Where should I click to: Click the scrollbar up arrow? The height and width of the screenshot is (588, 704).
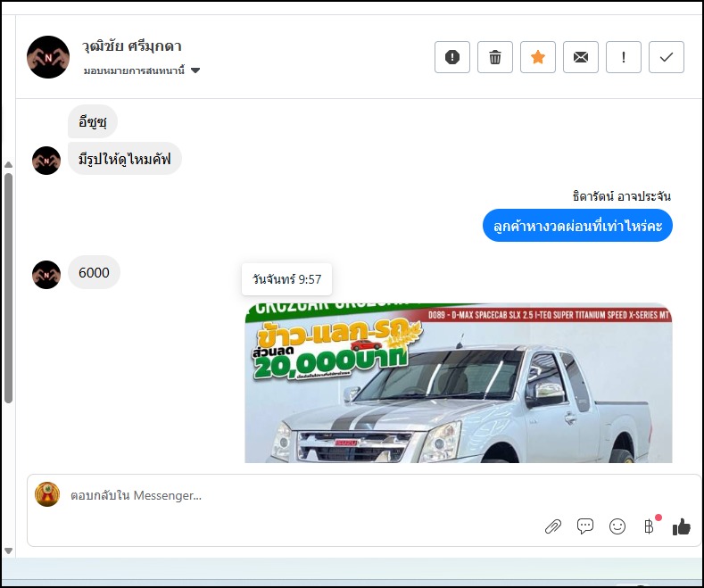[9, 165]
